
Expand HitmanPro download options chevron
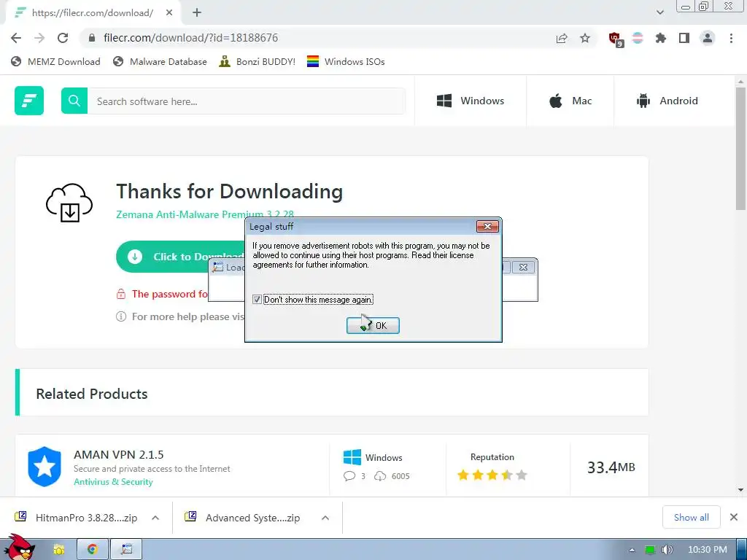click(x=155, y=518)
